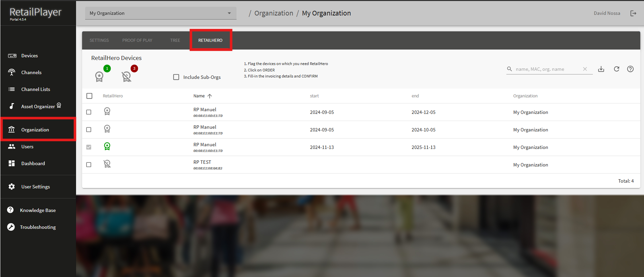Sort the table by the Name column arrow

point(210,96)
